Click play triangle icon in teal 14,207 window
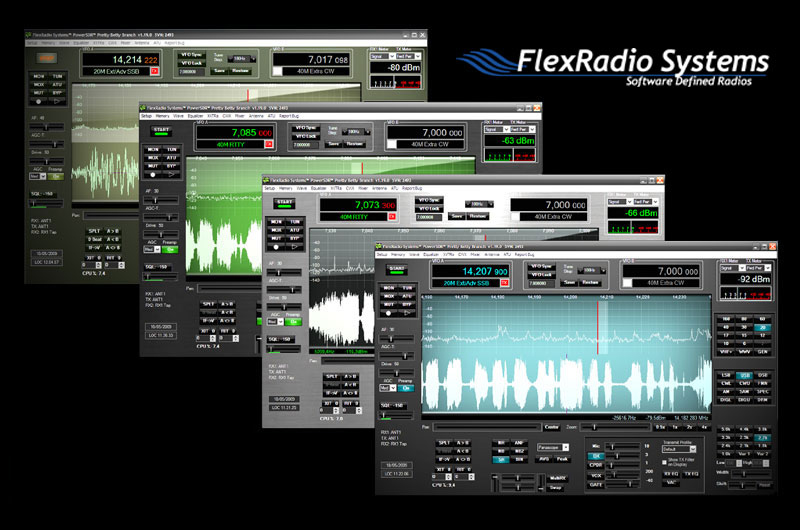The height and width of the screenshot is (530, 800). [x=407, y=313]
